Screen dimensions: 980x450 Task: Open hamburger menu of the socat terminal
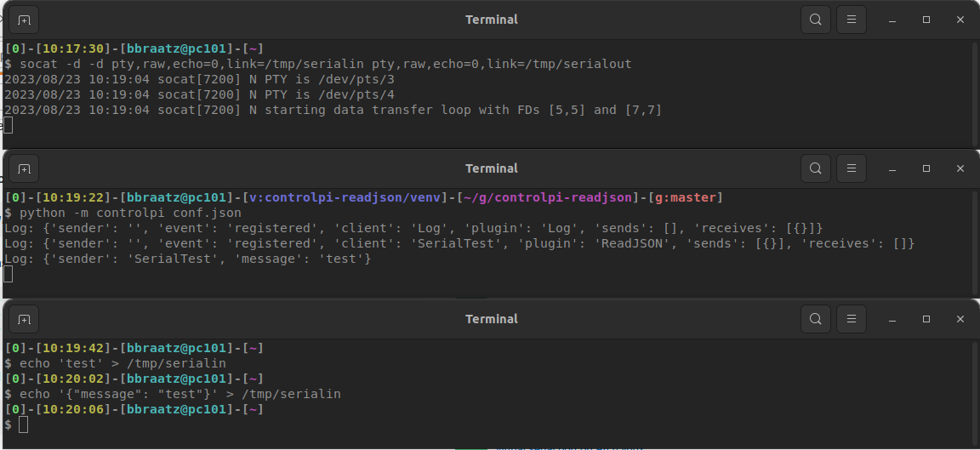(851, 20)
